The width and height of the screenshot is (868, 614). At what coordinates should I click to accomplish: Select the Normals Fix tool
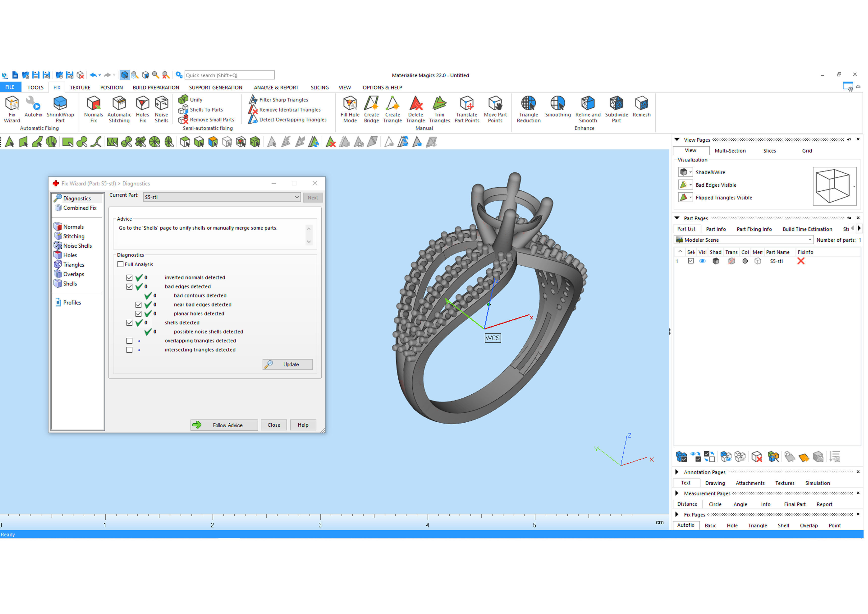point(93,109)
